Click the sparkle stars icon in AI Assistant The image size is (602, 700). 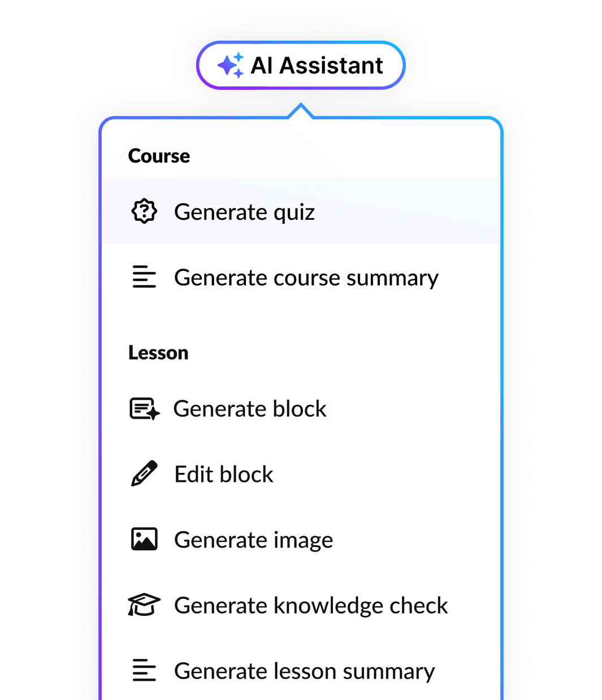(231, 65)
